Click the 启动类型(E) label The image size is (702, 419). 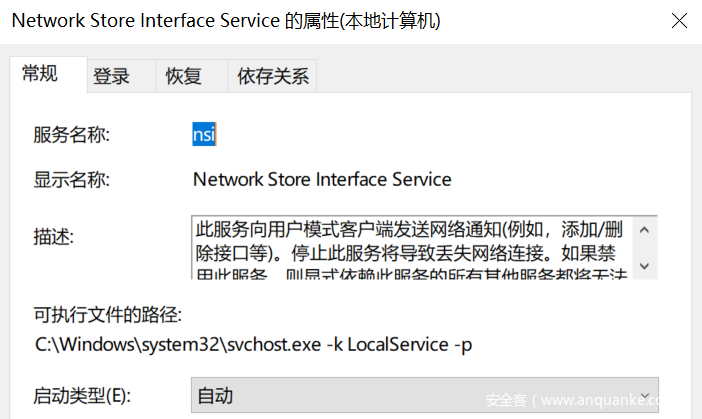click(x=83, y=395)
